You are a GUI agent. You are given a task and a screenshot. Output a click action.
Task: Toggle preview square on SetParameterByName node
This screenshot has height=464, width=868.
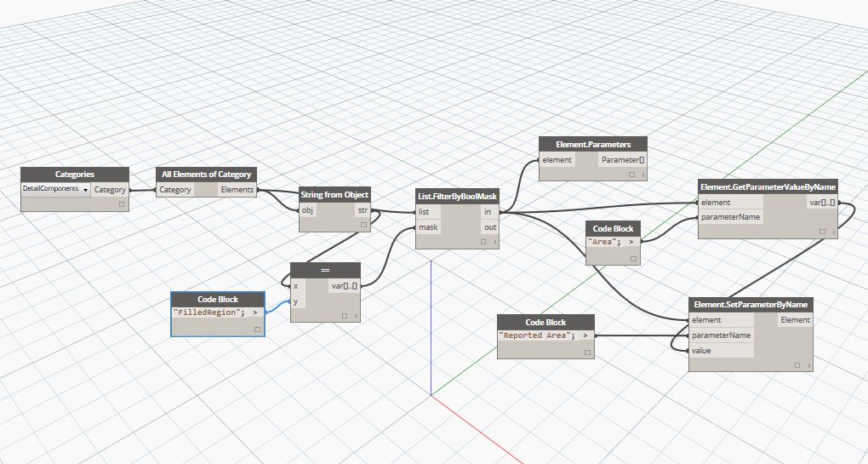(797, 365)
